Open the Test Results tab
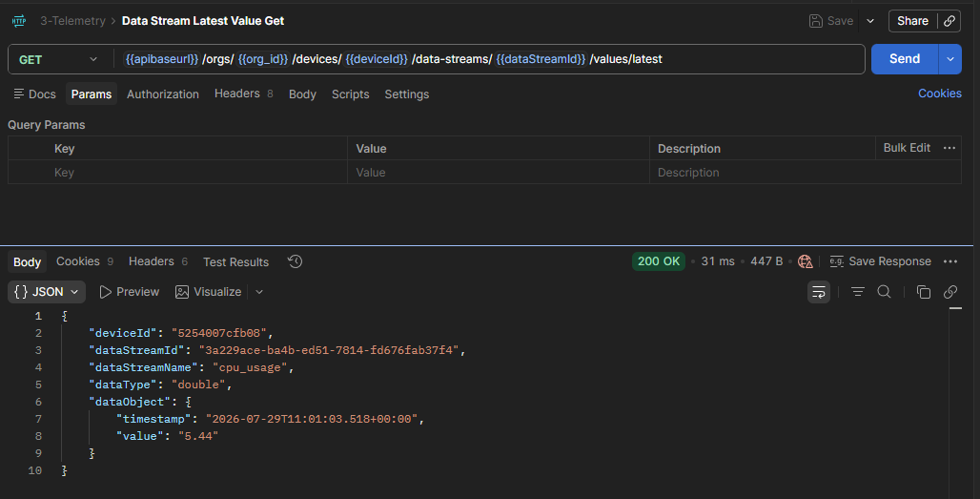The image size is (980, 499). click(x=235, y=262)
